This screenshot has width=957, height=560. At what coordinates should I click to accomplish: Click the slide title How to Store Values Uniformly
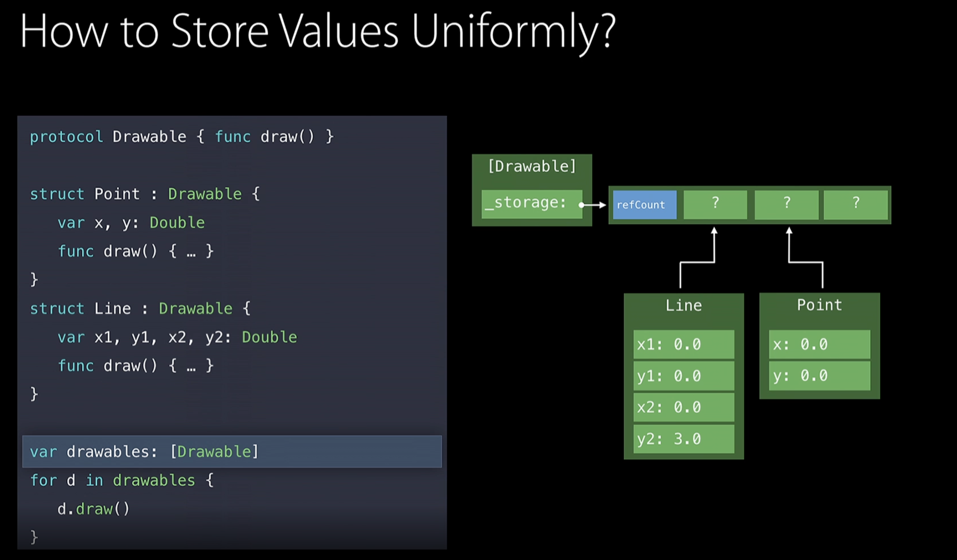pos(317,31)
